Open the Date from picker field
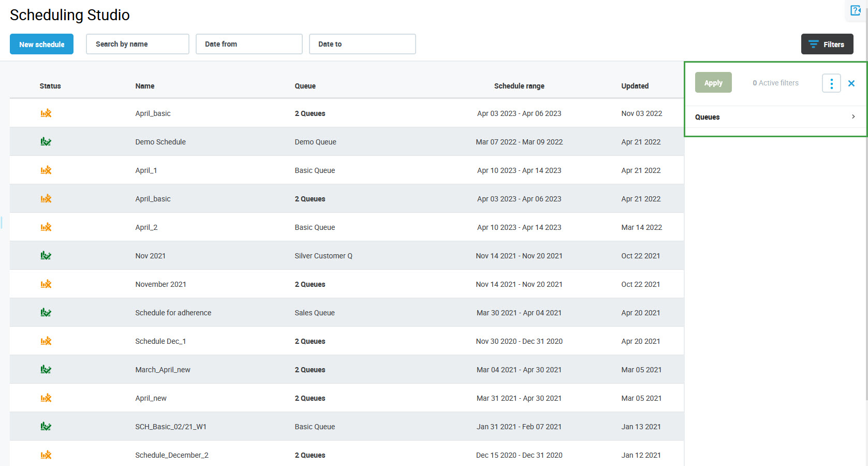868x466 pixels. (x=249, y=45)
